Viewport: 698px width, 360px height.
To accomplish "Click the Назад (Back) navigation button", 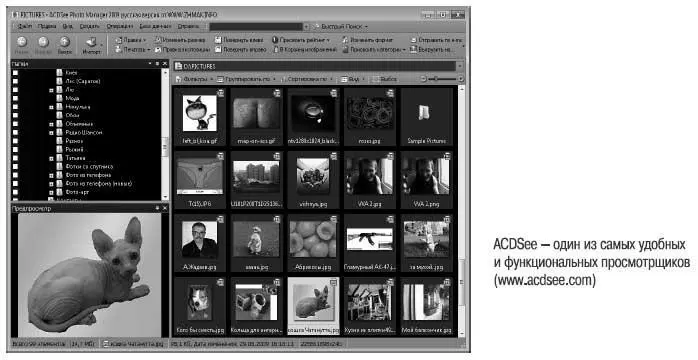I will pos(21,45).
